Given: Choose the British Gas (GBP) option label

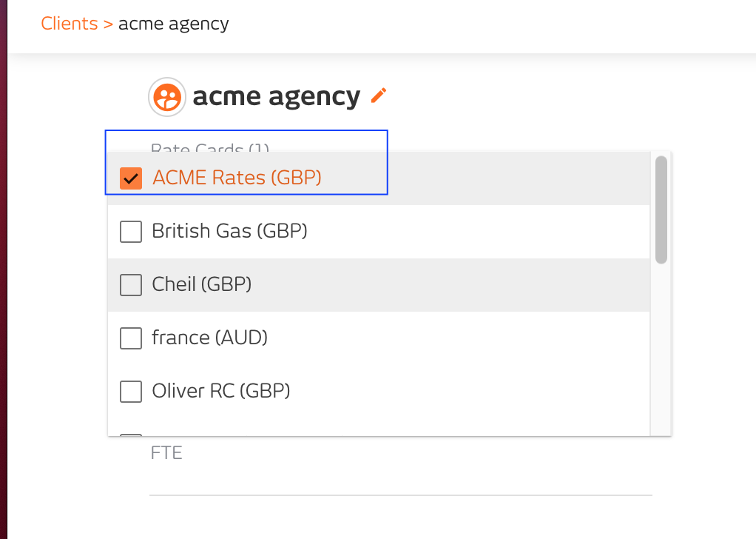Looking at the screenshot, I should point(229,231).
